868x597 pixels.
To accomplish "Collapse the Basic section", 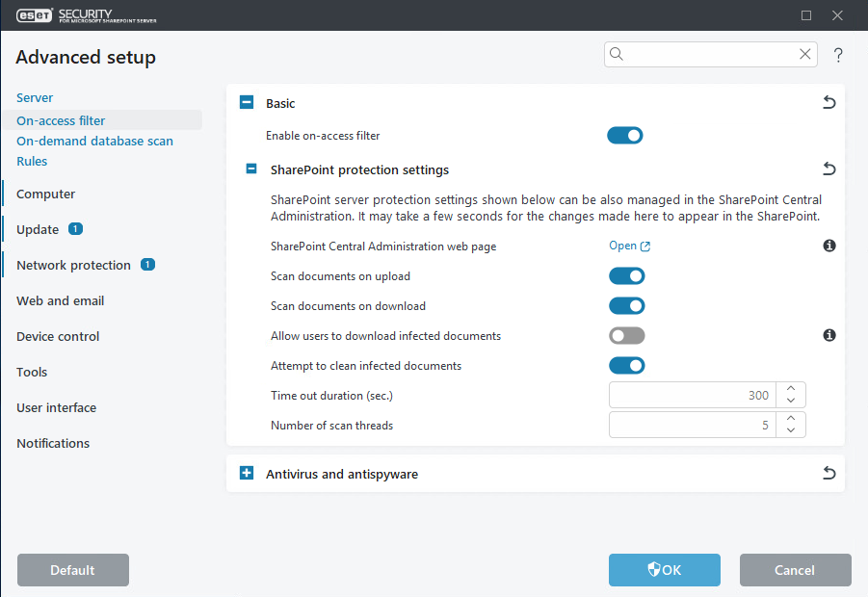I will 247,103.
